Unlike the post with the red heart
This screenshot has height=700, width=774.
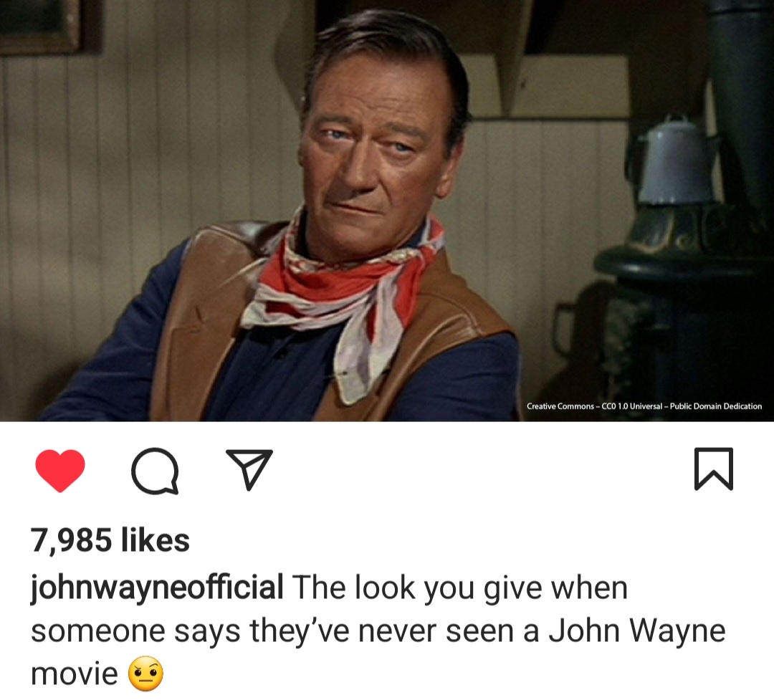pos(60,471)
